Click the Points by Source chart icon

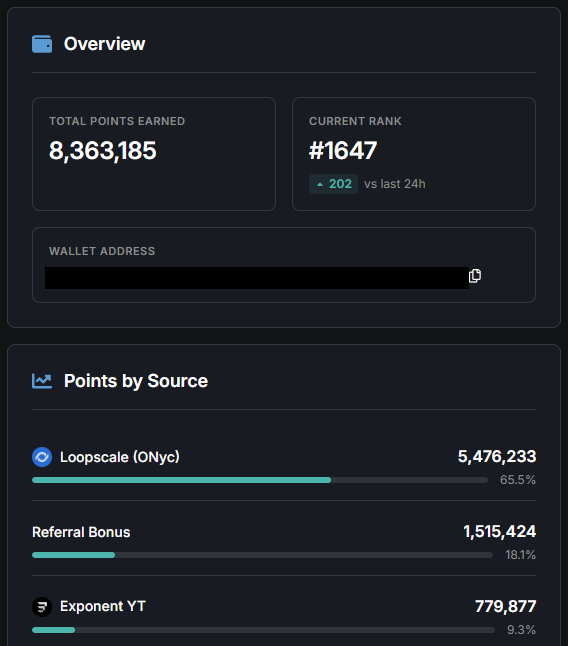pyautogui.click(x=42, y=381)
